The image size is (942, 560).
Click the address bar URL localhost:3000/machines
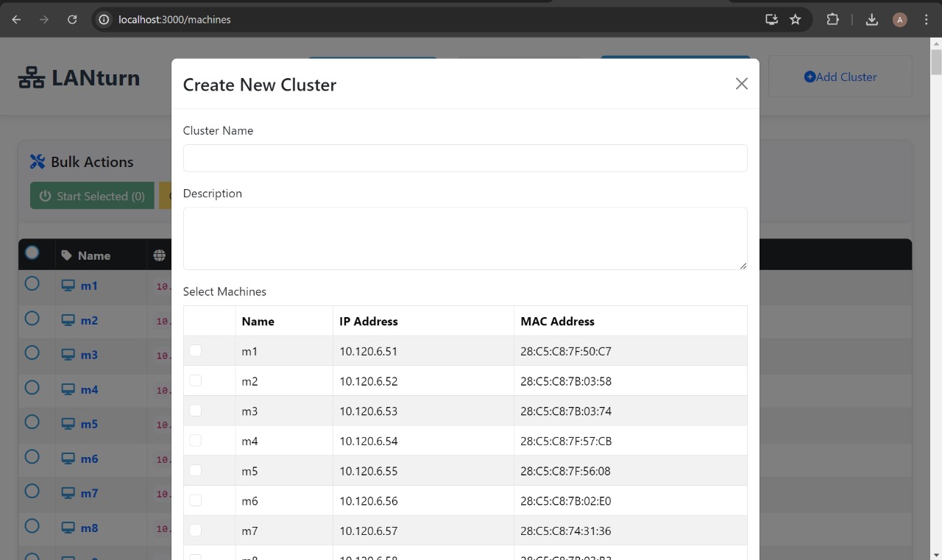174,20
